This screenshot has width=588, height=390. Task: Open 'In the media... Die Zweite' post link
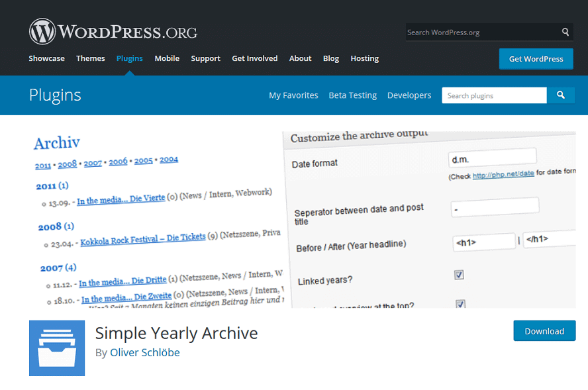tap(126, 297)
